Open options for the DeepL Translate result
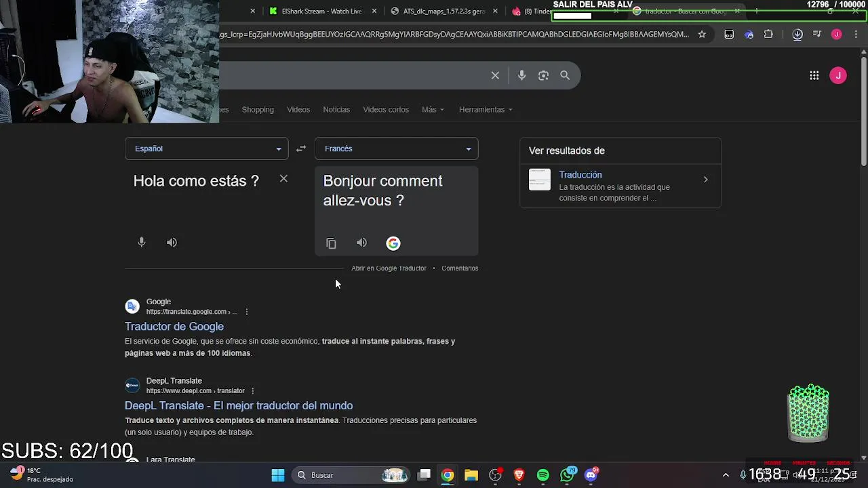Viewport: 868px width, 488px height. coord(252,391)
